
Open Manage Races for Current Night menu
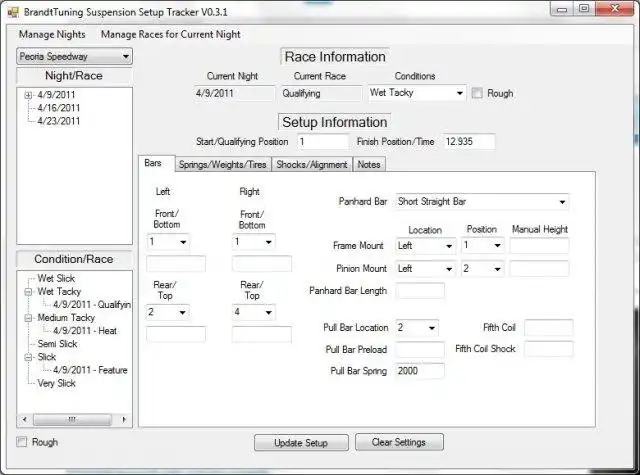(x=171, y=34)
